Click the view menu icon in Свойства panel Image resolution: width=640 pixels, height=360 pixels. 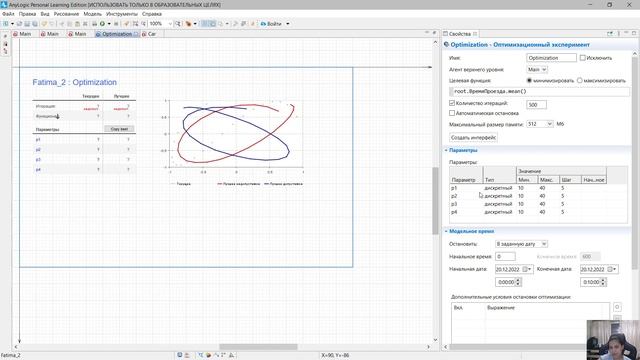point(618,33)
